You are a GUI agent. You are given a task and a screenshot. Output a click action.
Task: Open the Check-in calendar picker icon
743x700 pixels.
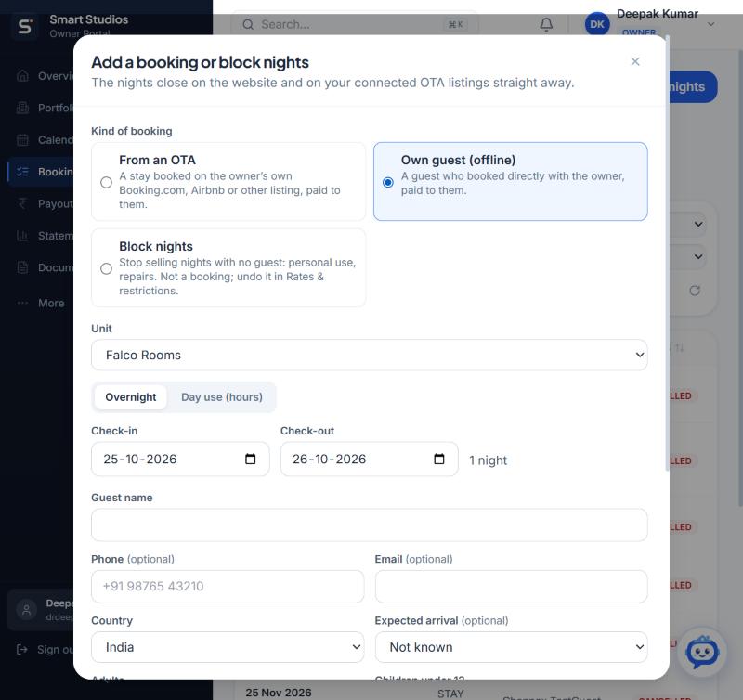(250, 459)
